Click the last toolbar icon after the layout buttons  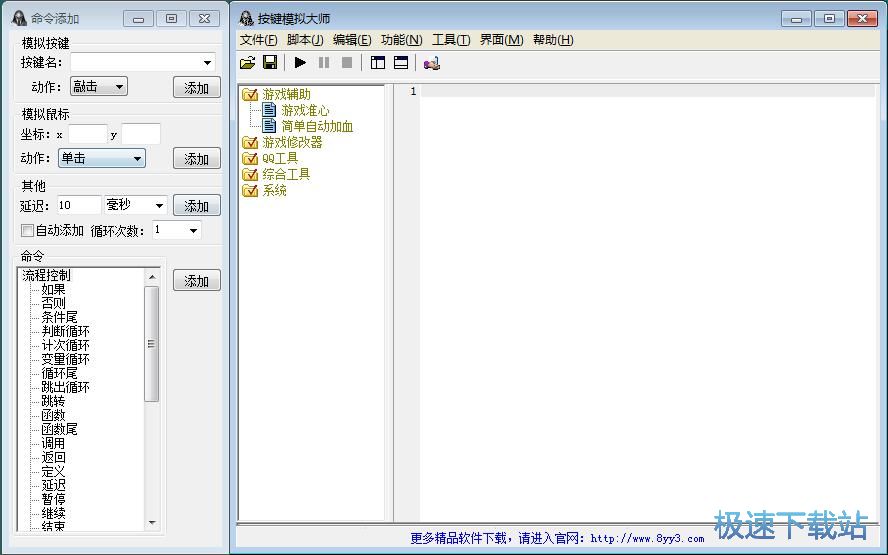pos(432,63)
